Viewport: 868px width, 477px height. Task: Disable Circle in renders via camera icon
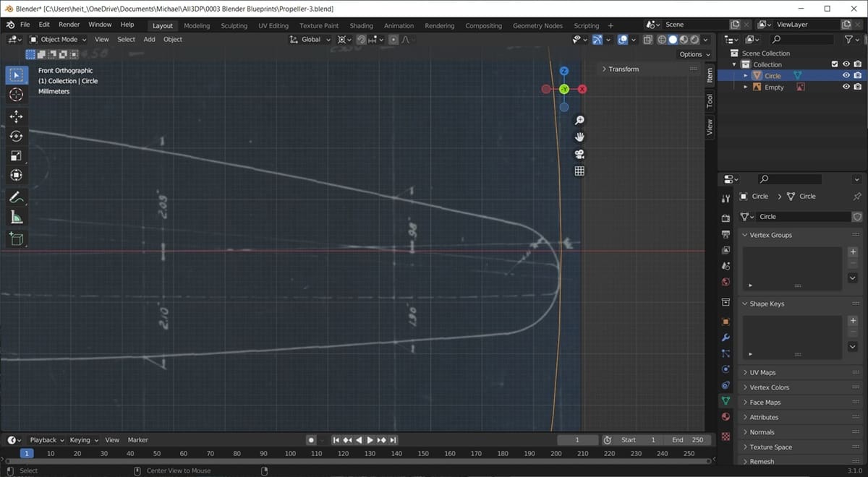coord(857,75)
